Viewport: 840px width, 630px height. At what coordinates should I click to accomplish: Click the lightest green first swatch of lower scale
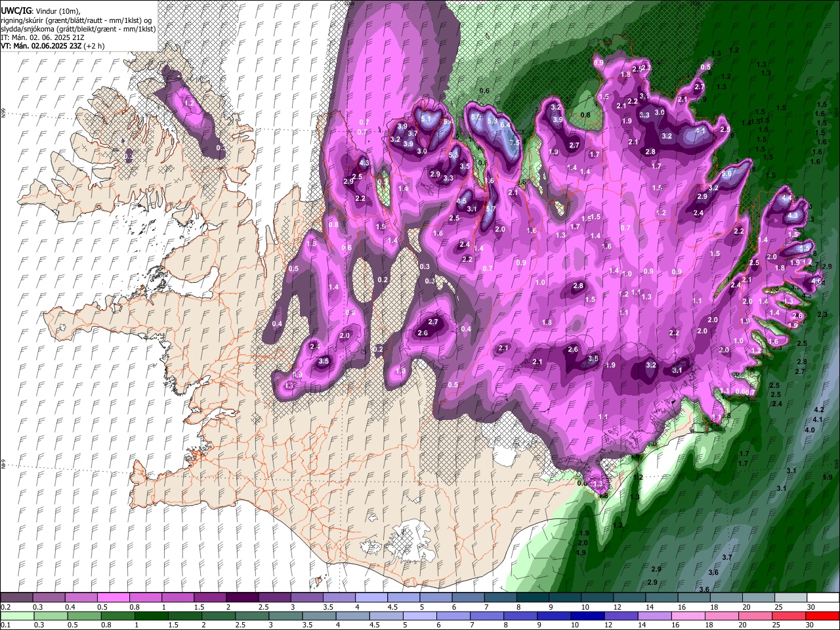(16, 616)
